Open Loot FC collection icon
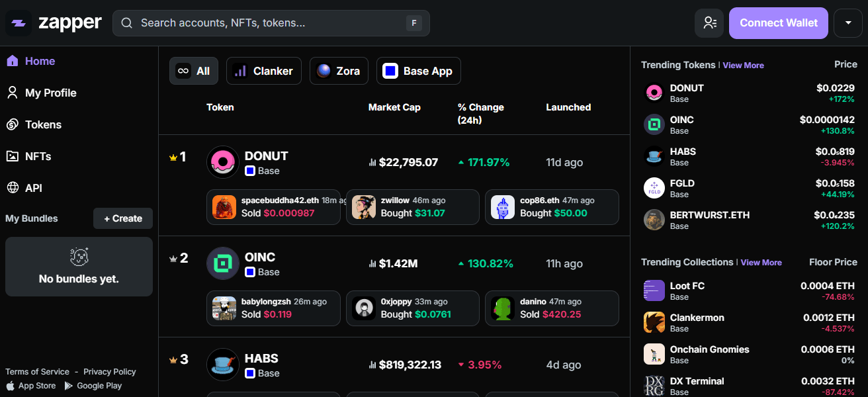Viewport: 868px width, 397px height. click(x=654, y=290)
